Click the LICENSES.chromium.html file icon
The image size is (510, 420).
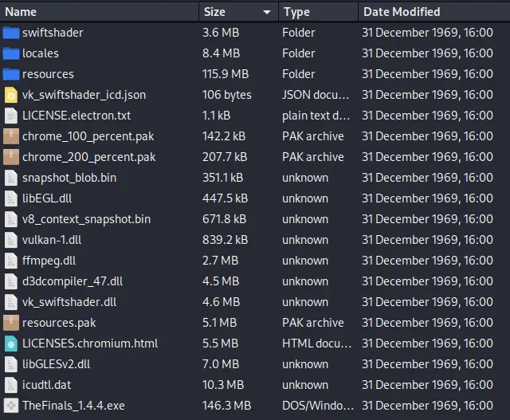10,343
